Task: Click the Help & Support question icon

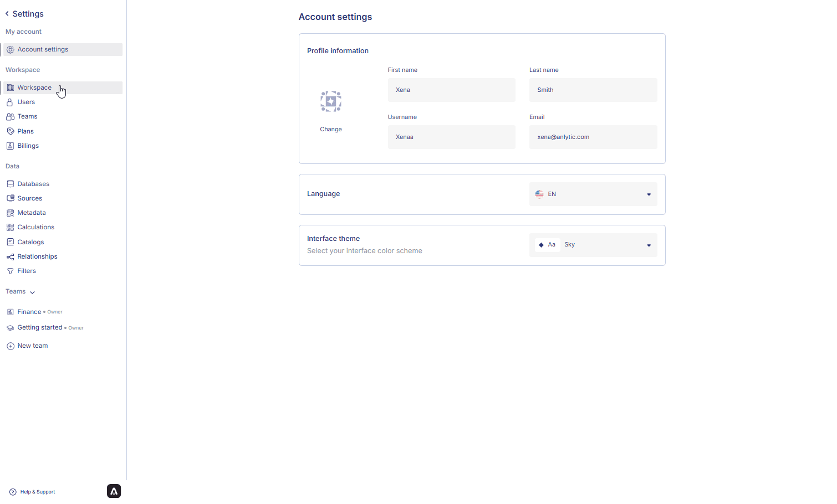Action: pos(13,492)
